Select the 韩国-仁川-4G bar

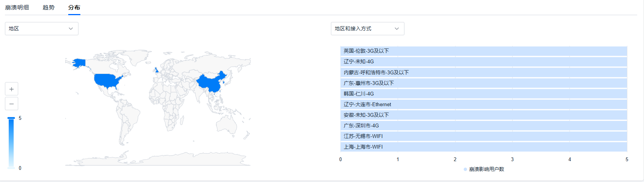click(483, 94)
